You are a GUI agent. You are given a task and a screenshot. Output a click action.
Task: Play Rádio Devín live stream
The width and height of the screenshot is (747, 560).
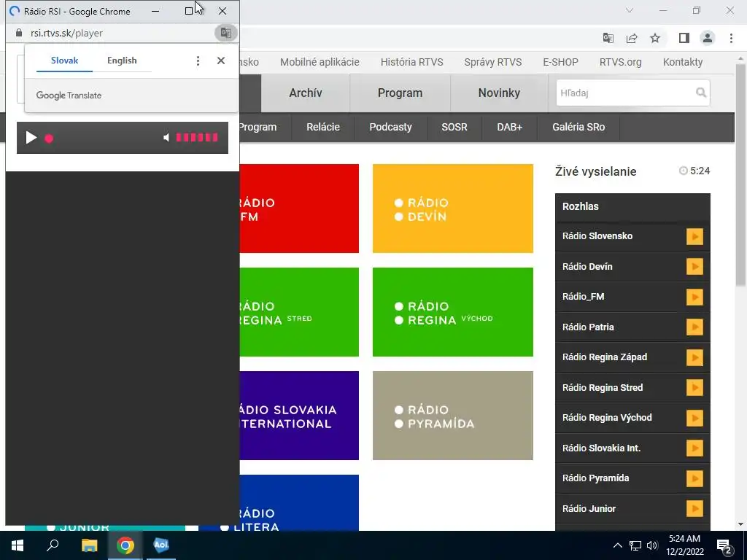694,267
